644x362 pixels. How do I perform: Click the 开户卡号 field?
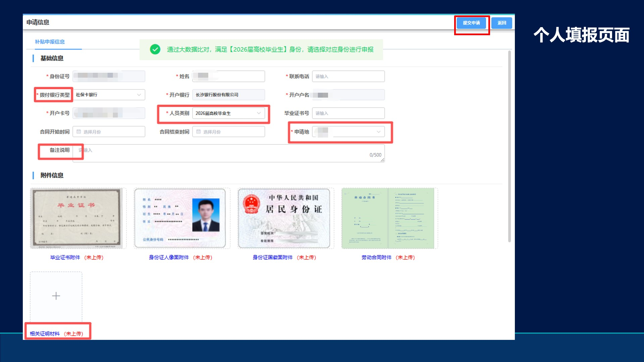click(x=109, y=113)
